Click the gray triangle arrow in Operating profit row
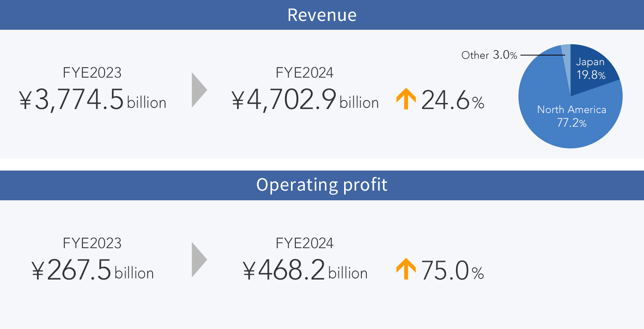Screen dimensions: 644x329 click(x=199, y=260)
